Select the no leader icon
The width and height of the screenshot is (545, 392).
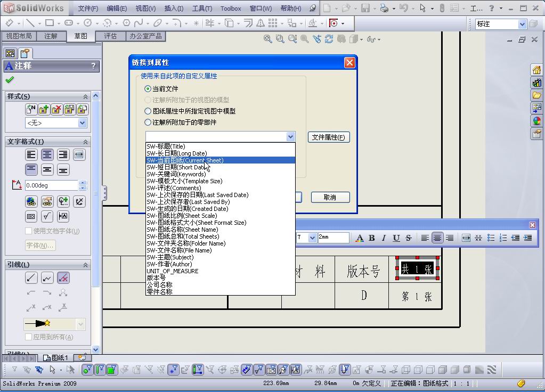[63, 277]
